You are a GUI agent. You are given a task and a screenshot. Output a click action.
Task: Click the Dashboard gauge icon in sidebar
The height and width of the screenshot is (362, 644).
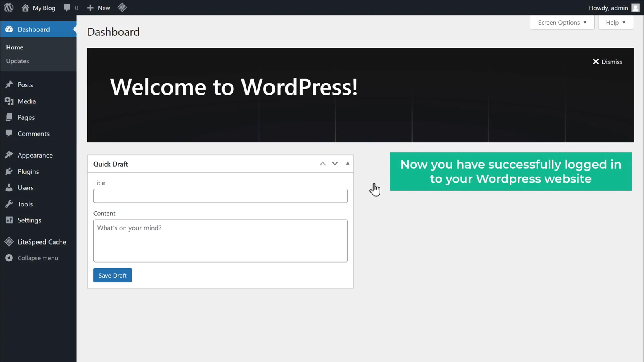(9, 29)
